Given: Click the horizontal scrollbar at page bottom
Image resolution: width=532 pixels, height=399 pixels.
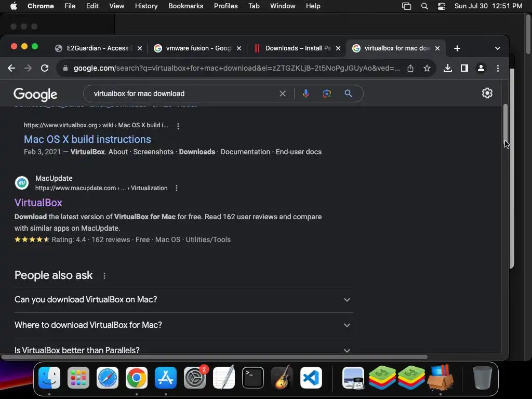Looking at the screenshot, I should coord(214,357).
